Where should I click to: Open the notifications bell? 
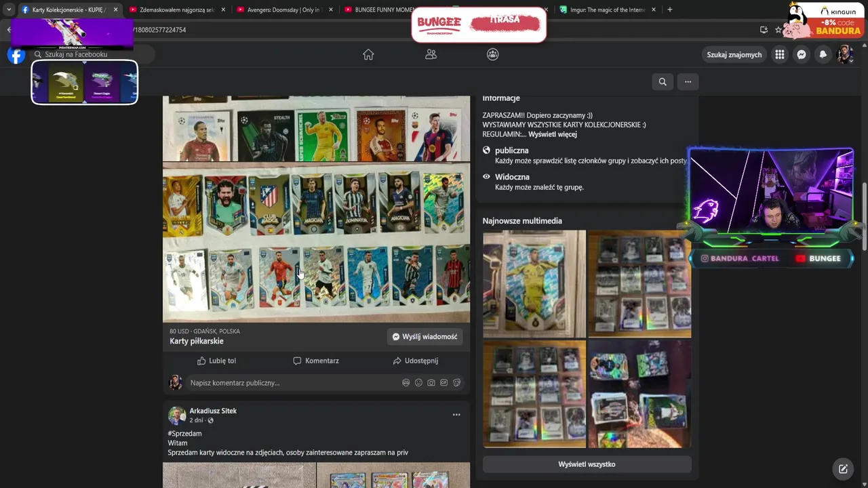tap(823, 55)
